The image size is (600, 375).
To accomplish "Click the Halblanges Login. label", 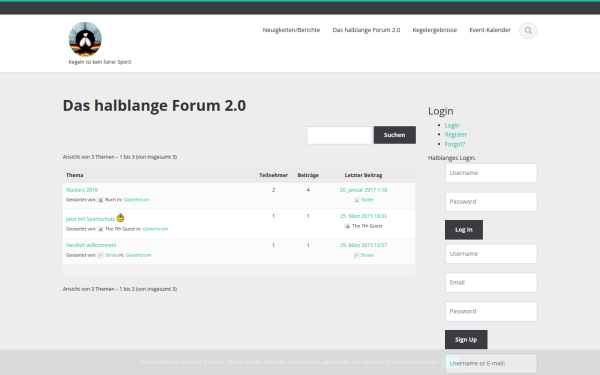I will coord(452,158).
